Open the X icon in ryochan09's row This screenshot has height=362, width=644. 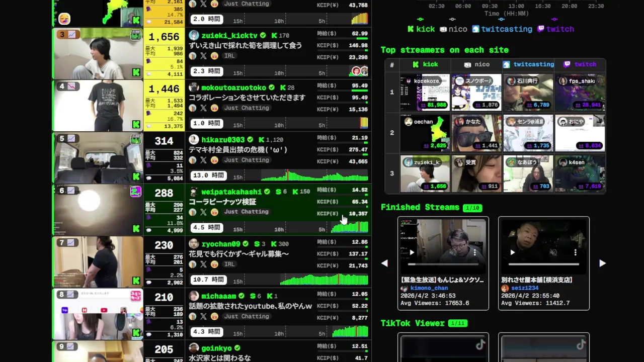point(203,264)
